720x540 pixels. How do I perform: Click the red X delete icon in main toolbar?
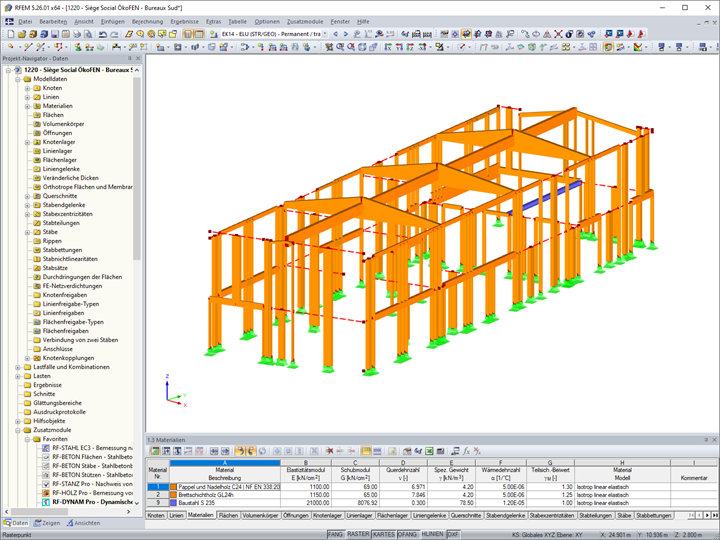coord(558,34)
